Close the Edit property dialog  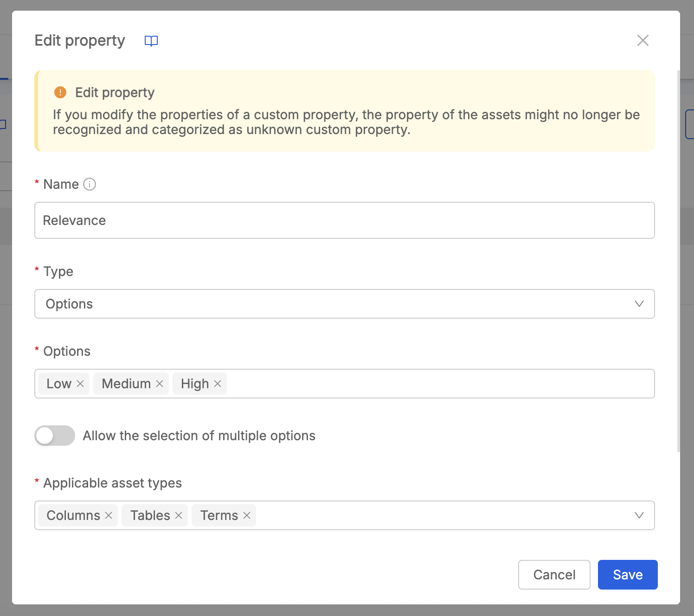coord(643,40)
